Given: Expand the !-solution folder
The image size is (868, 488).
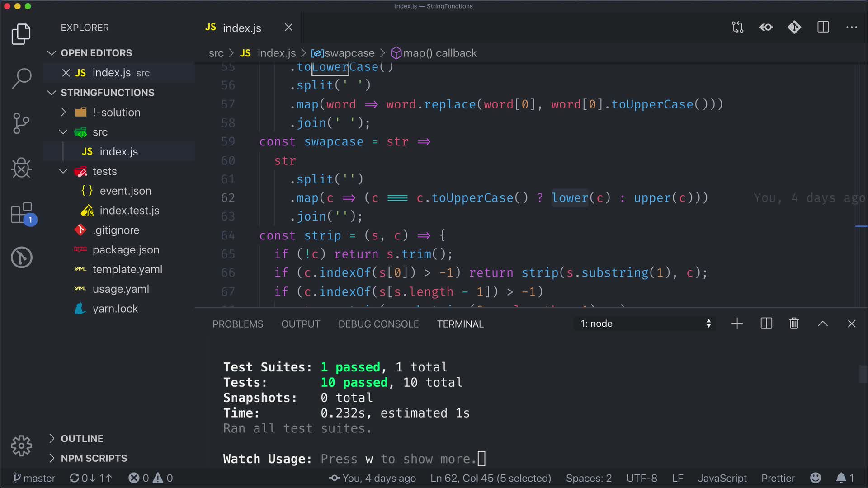Looking at the screenshot, I should pos(116,113).
